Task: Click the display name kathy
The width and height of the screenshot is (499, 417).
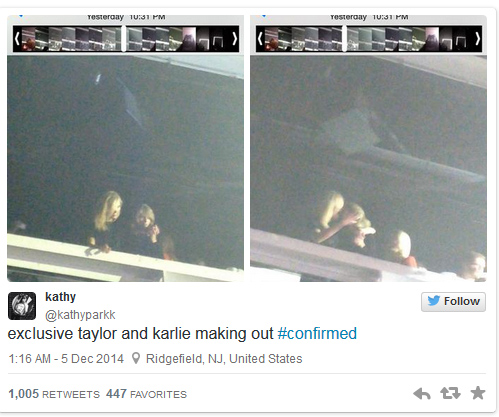Action: [x=60, y=297]
